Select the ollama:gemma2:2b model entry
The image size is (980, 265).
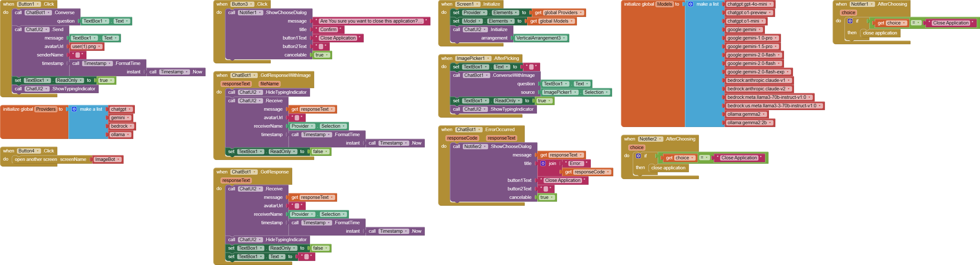[x=749, y=123]
